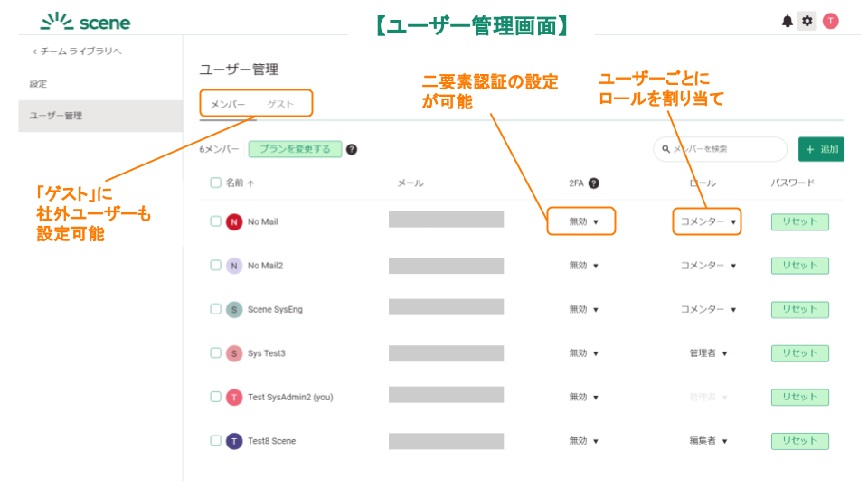Open the user profile avatar in header
Image resolution: width=868 pixels, height=488 pixels.
point(830,21)
